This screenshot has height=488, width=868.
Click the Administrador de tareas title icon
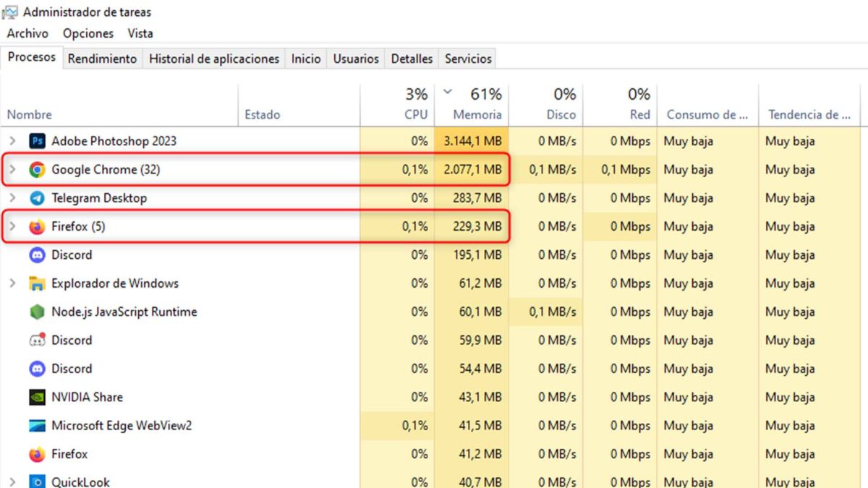pos(10,12)
